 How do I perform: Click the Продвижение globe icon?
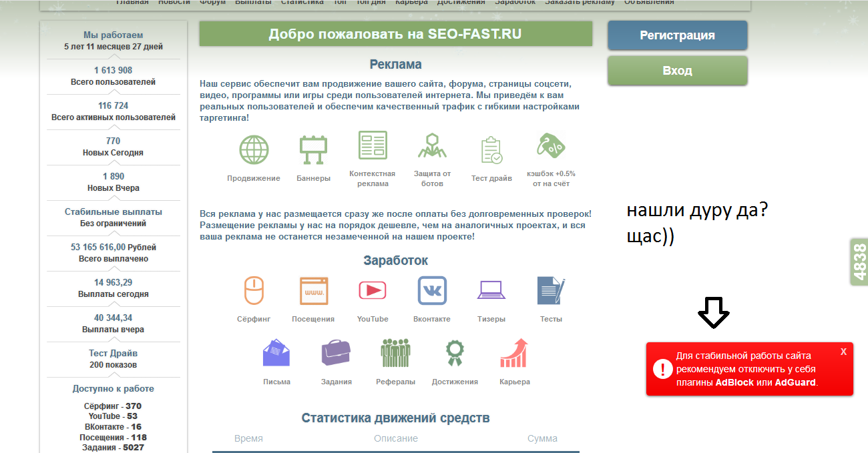(254, 149)
